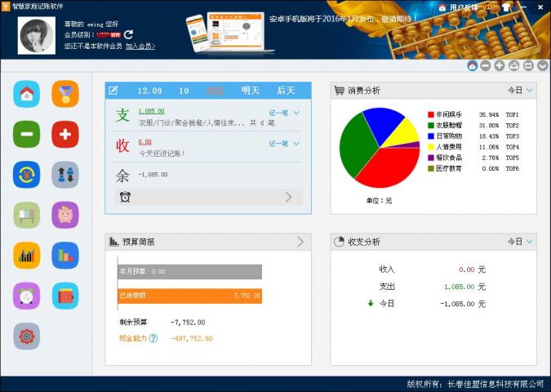Click the 加入会员 link

click(x=140, y=47)
